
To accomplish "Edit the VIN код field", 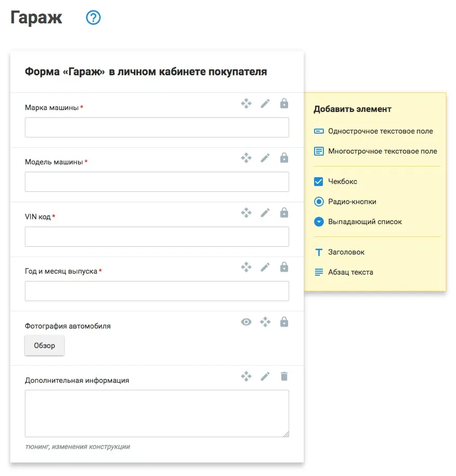I will [265, 213].
